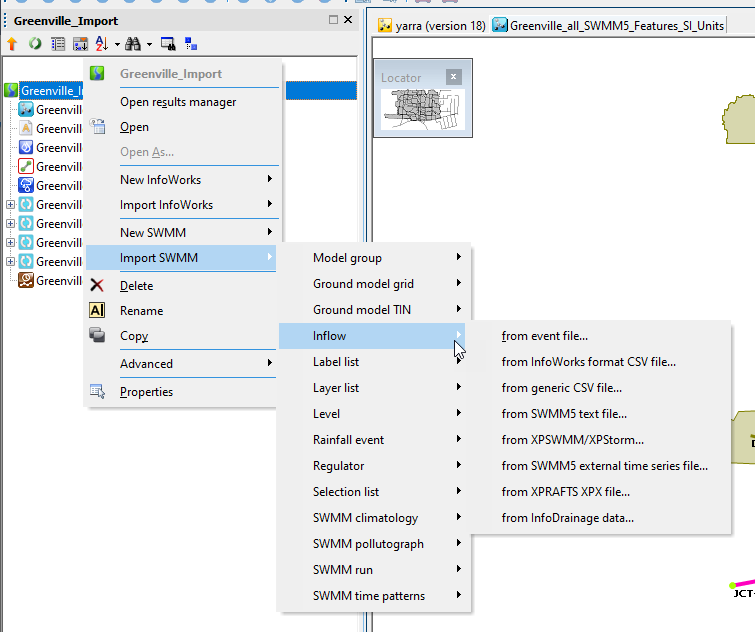Expand the Advanced submenu
755x632 pixels.
point(182,364)
